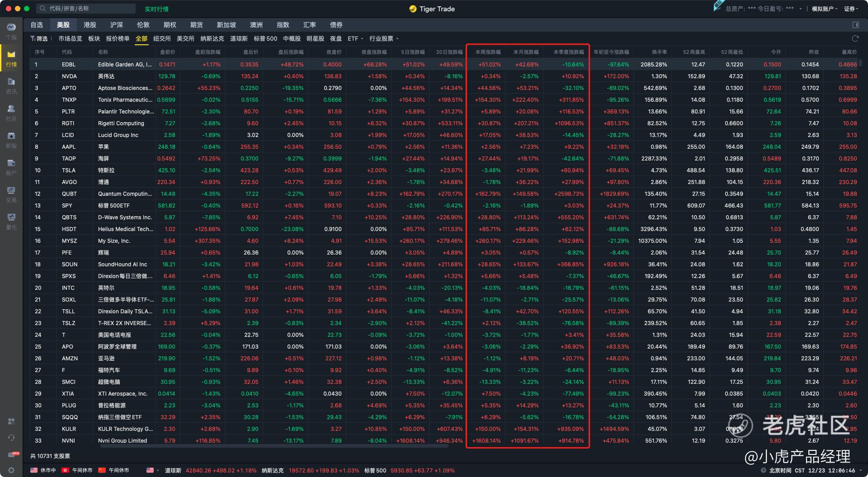Click the customer service headset icon
868x477 pixels.
click(11, 438)
